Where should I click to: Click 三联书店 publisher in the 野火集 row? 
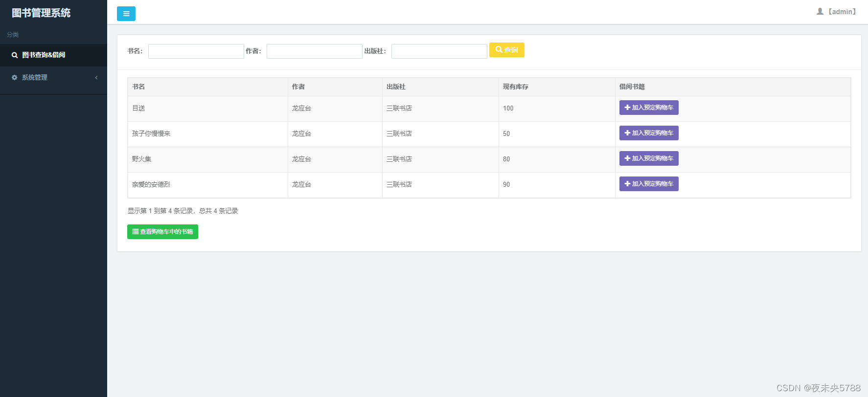[399, 159]
